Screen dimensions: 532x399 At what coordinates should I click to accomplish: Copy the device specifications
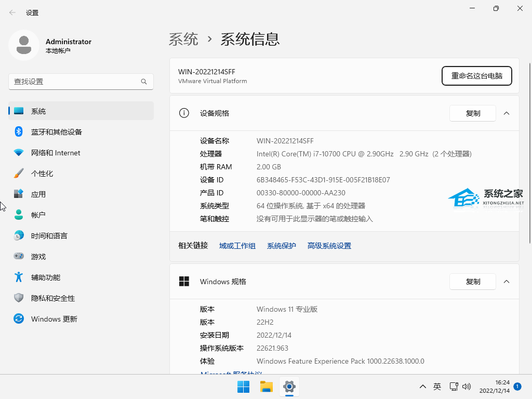pos(473,113)
